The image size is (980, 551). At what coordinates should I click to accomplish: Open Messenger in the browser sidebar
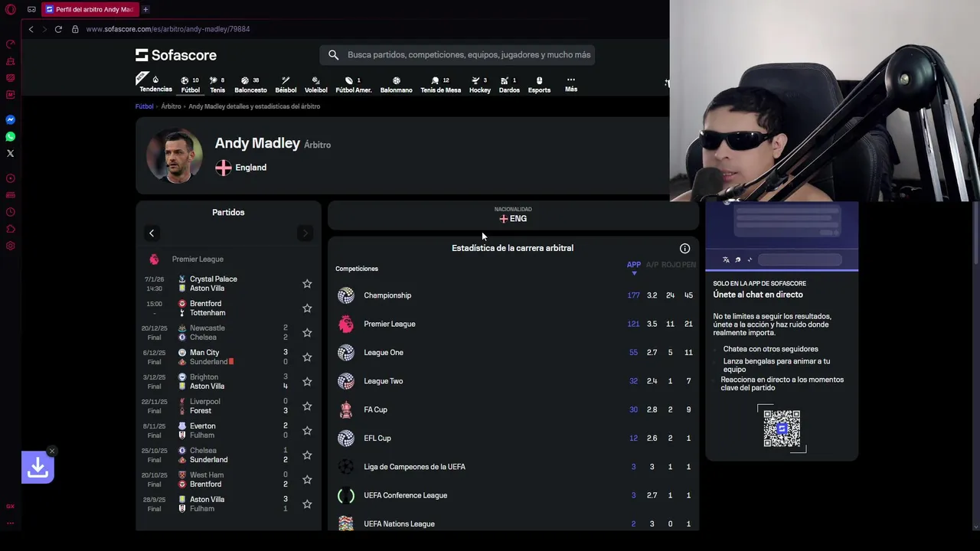pos(11,119)
